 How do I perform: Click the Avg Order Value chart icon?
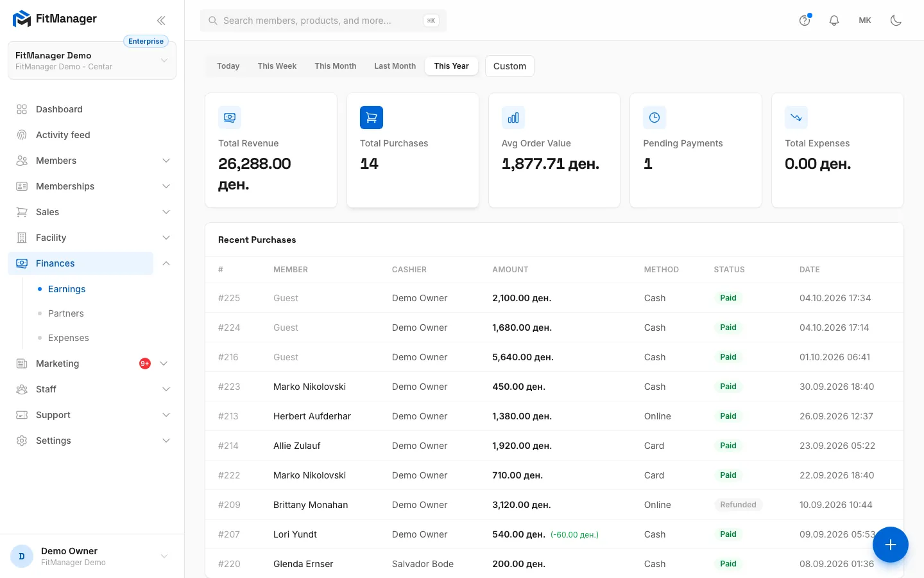point(513,118)
